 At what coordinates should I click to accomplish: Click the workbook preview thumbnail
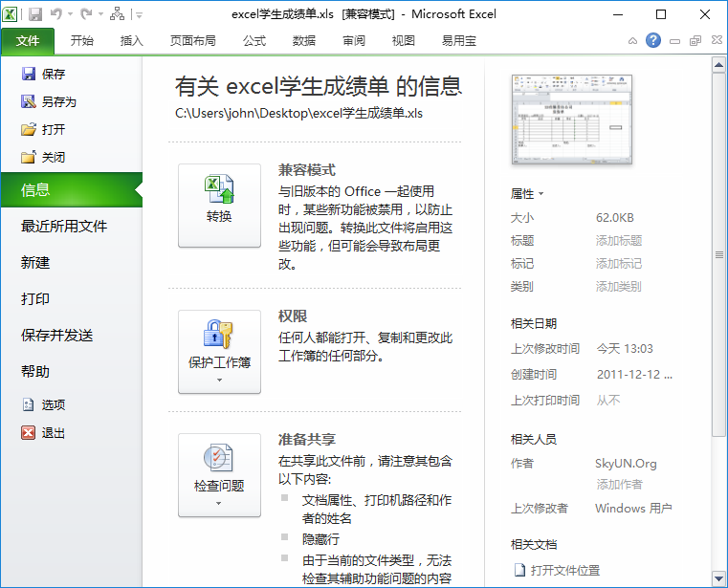click(571, 120)
